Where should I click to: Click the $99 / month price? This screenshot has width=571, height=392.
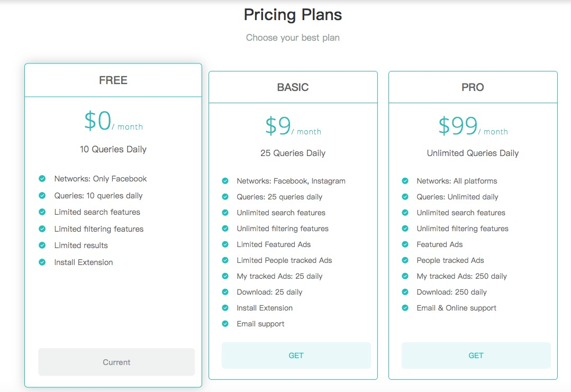(x=473, y=127)
